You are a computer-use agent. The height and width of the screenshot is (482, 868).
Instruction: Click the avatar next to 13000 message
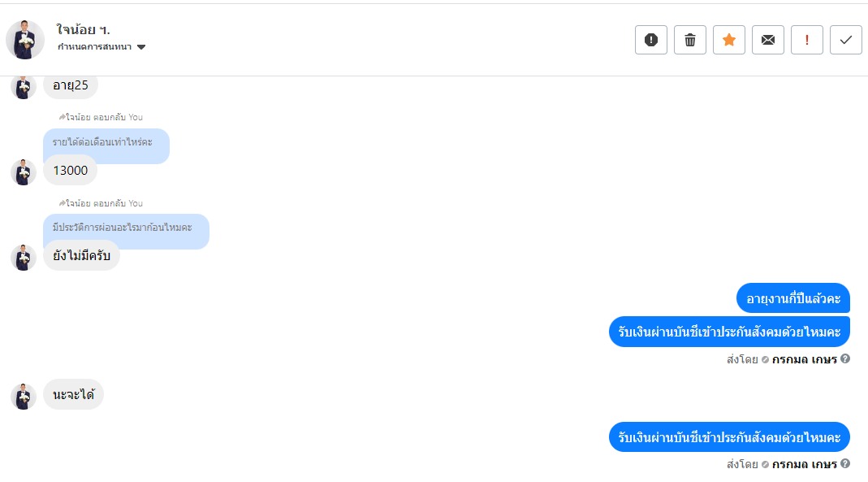click(x=24, y=172)
